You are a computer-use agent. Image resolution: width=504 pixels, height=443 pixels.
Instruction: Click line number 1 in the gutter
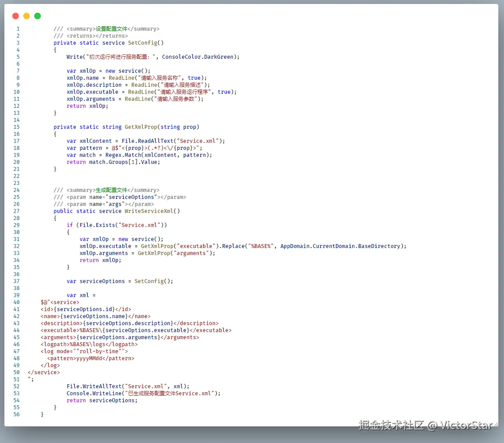(18, 29)
